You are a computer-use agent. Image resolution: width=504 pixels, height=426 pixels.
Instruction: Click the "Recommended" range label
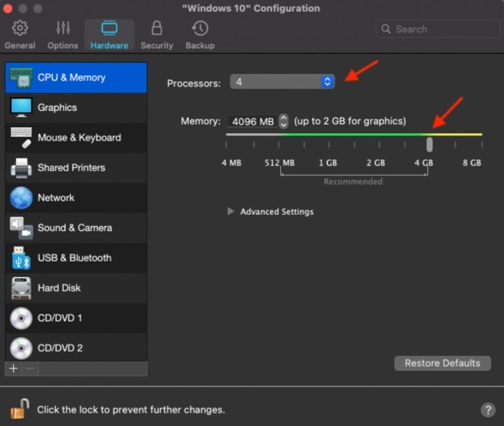click(353, 181)
